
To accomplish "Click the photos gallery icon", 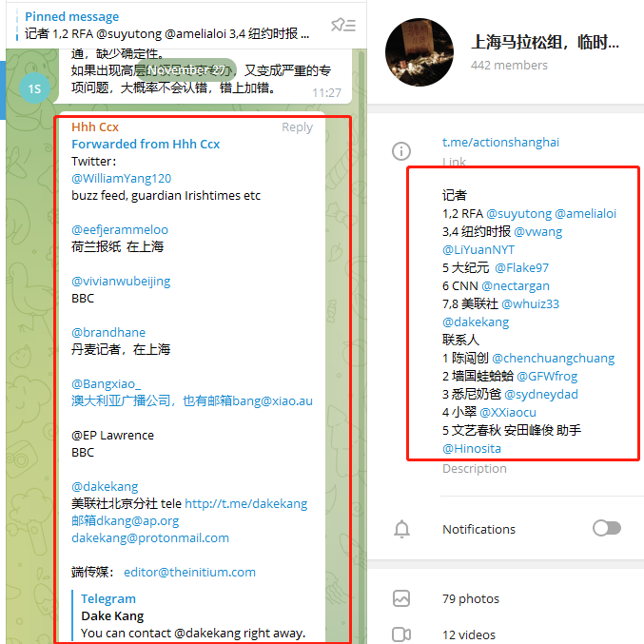I will (401, 598).
